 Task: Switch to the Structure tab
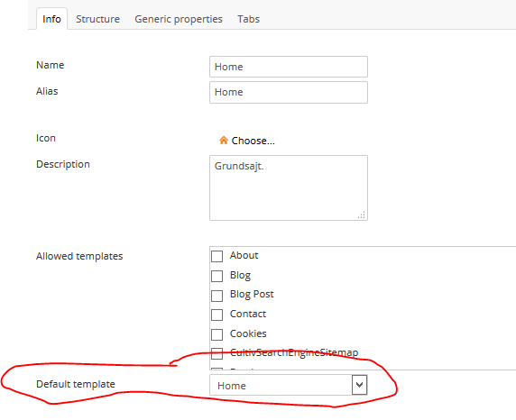[97, 19]
